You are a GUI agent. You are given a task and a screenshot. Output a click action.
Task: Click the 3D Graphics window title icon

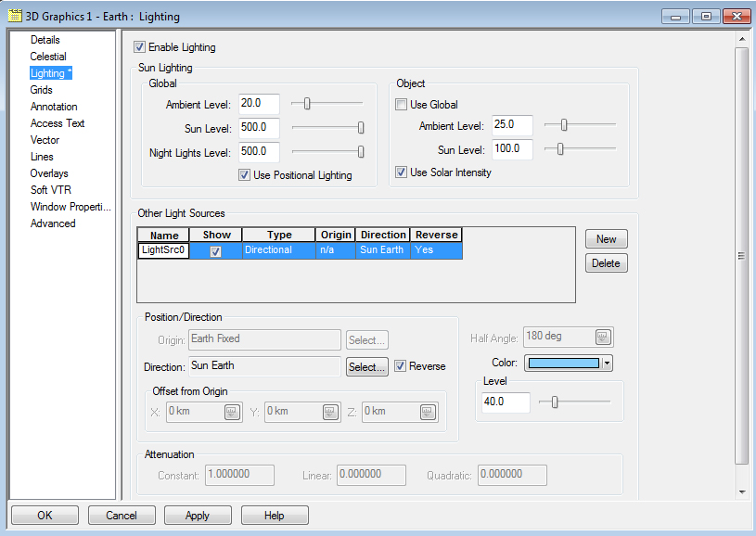pyautogui.click(x=15, y=16)
